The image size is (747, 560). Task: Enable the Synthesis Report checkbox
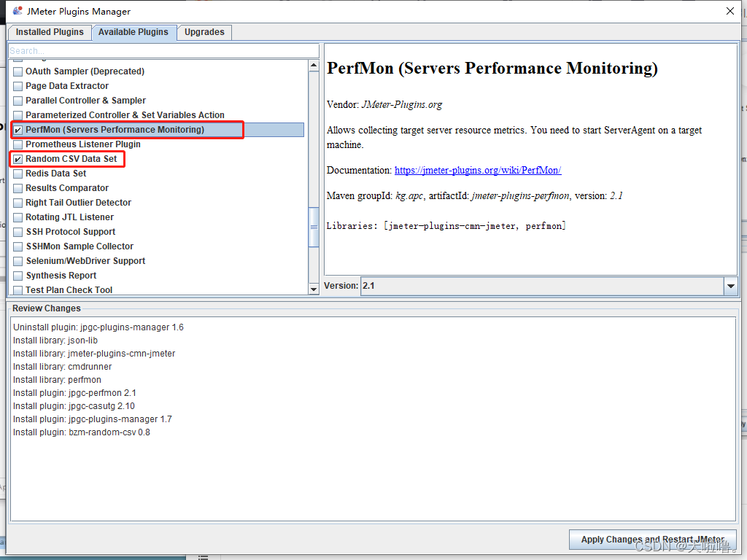click(x=18, y=276)
